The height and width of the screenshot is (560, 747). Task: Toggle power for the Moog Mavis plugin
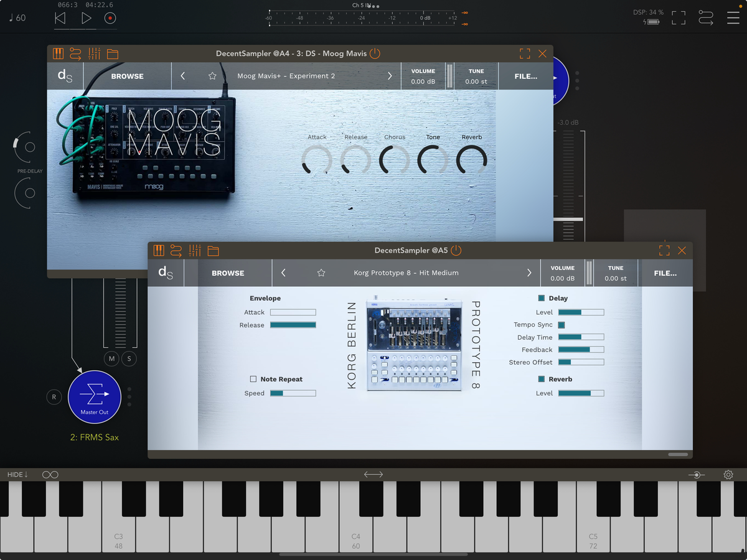click(x=375, y=54)
